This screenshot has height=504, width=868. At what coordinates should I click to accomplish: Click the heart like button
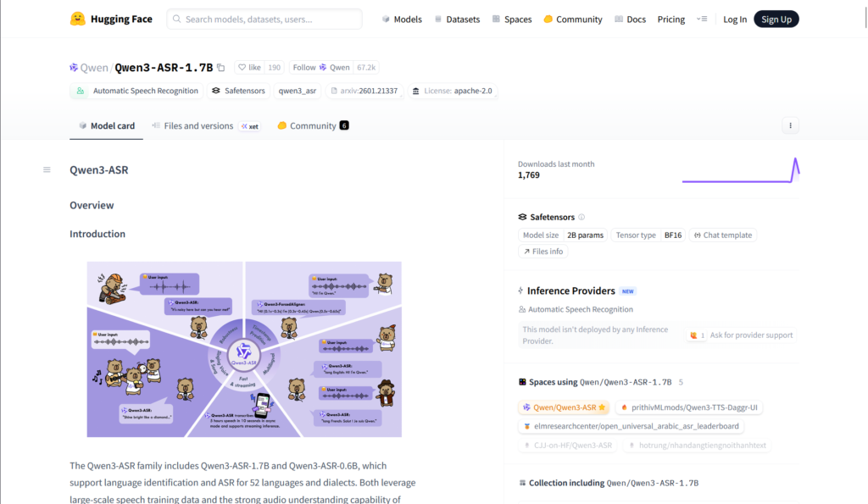249,68
